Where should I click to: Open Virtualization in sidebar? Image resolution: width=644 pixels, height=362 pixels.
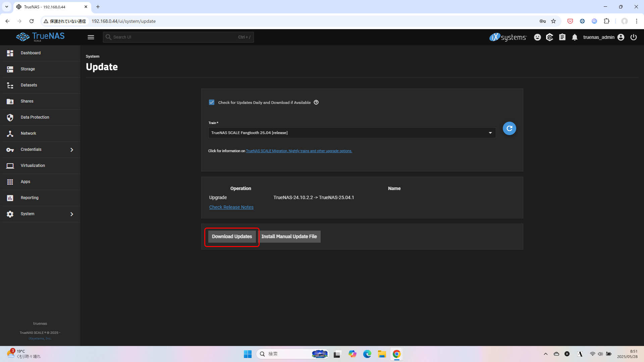click(40, 166)
